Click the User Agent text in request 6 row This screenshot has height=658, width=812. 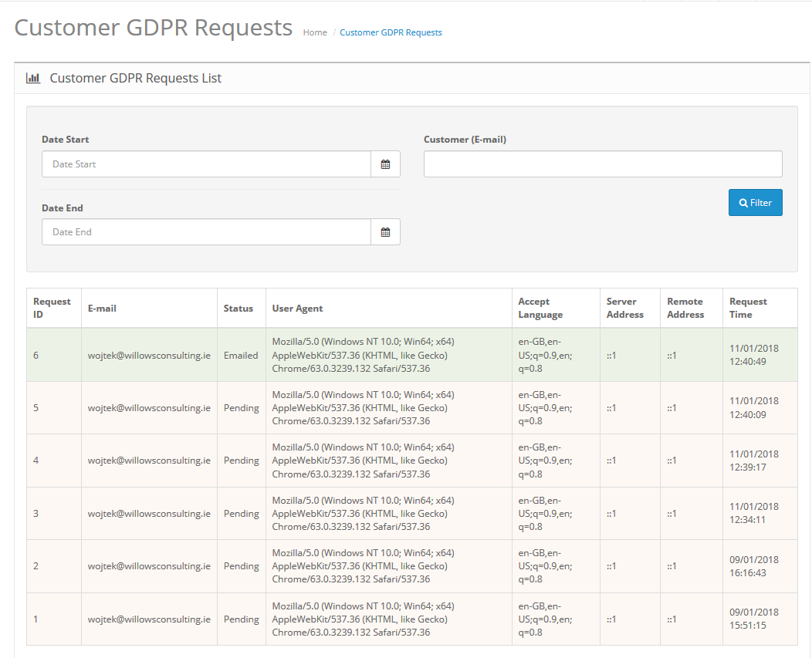tap(363, 355)
